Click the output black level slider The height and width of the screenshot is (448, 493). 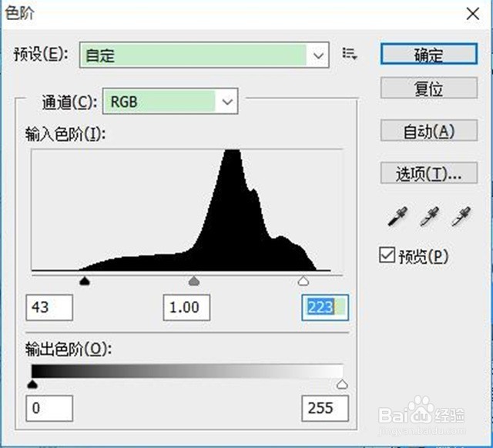pos(32,384)
